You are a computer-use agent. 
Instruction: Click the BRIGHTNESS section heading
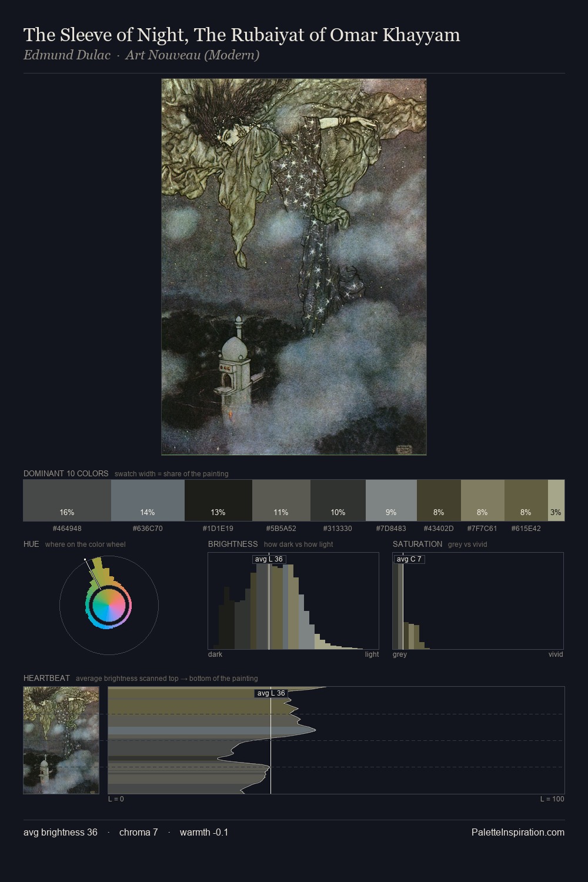pyautogui.click(x=233, y=544)
